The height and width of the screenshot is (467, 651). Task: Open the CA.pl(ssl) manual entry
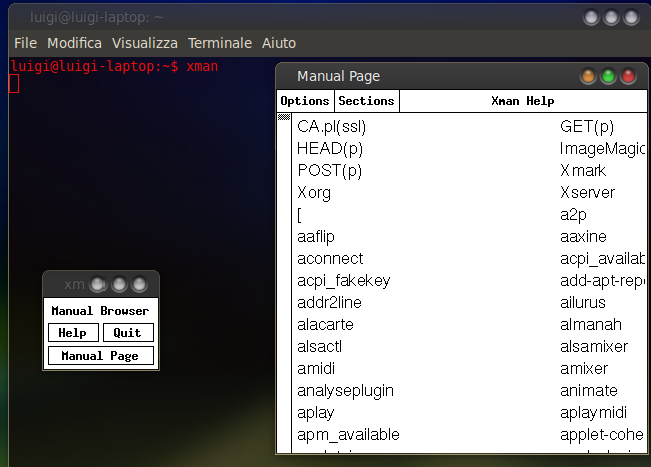(x=331, y=127)
